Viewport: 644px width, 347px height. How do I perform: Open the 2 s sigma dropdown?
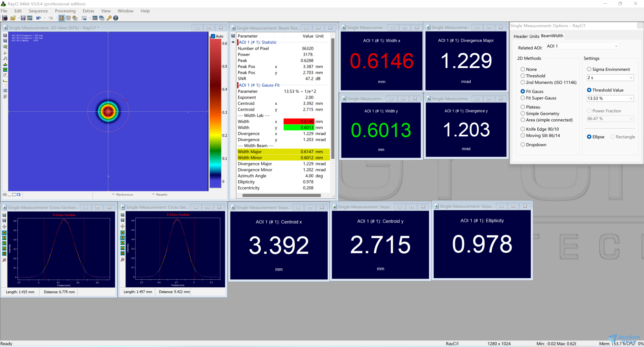coord(610,78)
